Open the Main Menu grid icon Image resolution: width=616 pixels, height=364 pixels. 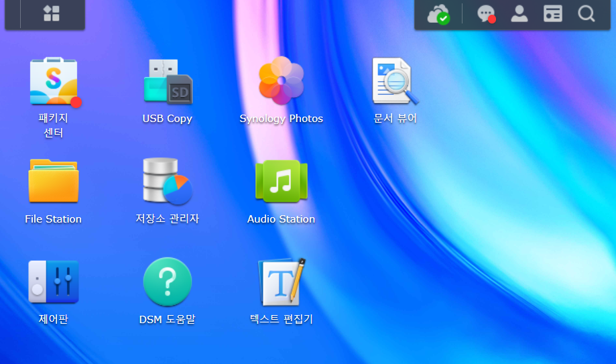coord(52,13)
